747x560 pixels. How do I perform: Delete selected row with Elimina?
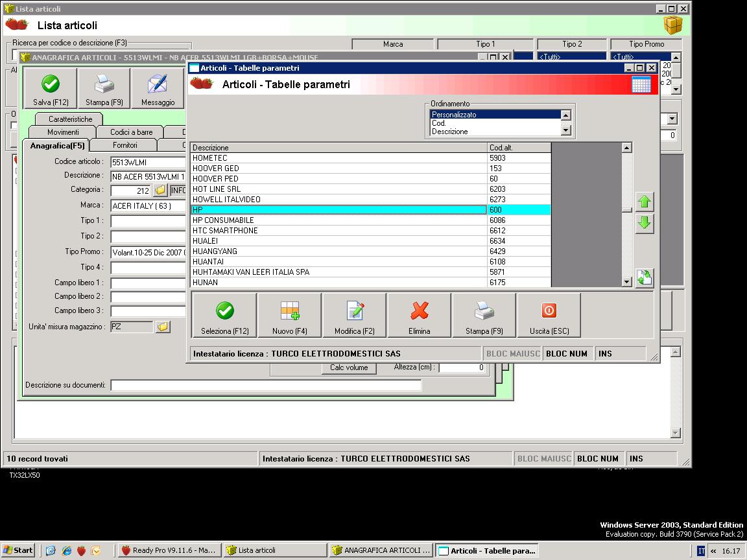[x=420, y=315]
